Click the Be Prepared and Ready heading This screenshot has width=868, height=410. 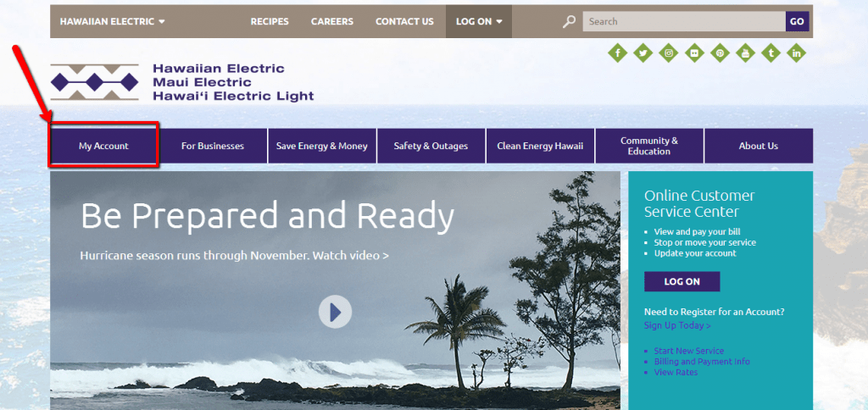pyautogui.click(x=267, y=216)
